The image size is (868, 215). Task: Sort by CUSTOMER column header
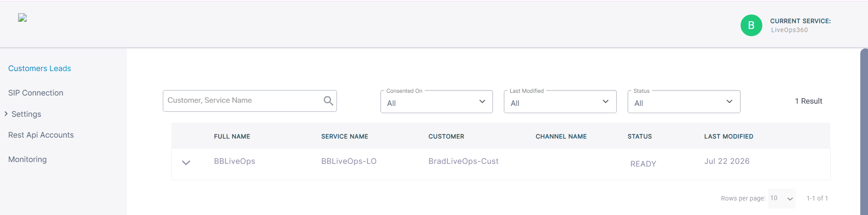(x=446, y=136)
